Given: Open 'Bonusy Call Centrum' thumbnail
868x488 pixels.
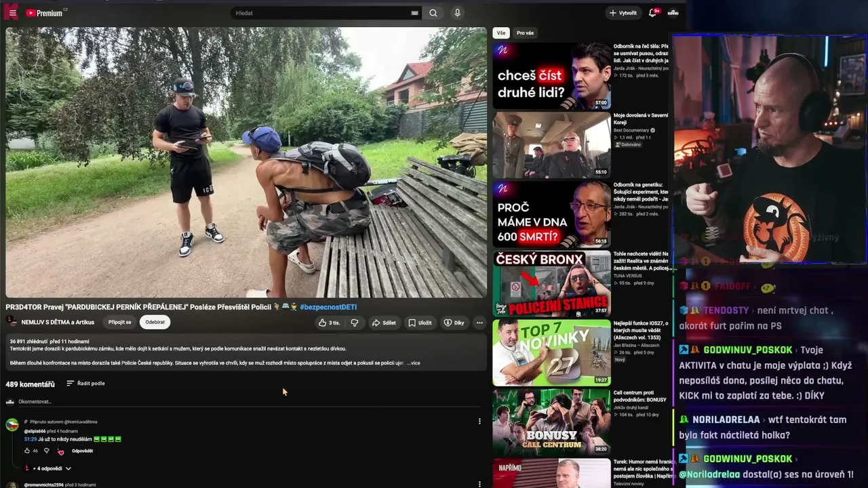Looking at the screenshot, I should (552, 422).
